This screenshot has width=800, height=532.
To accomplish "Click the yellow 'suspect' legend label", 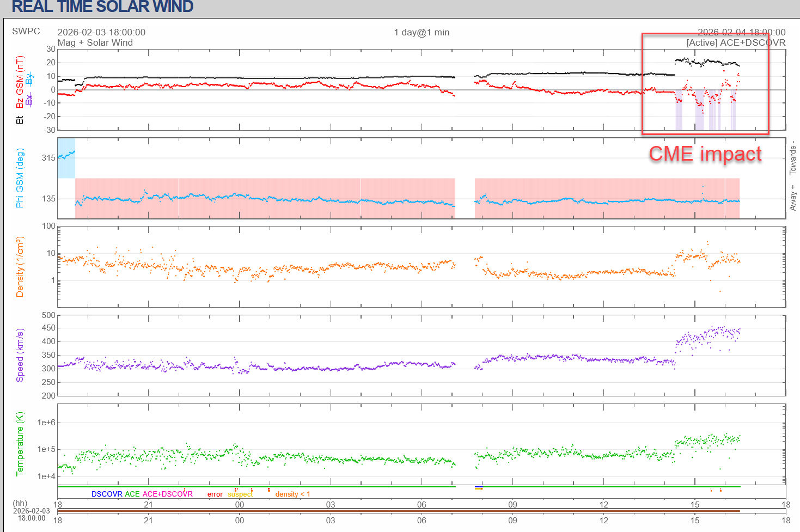I will point(240,494).
